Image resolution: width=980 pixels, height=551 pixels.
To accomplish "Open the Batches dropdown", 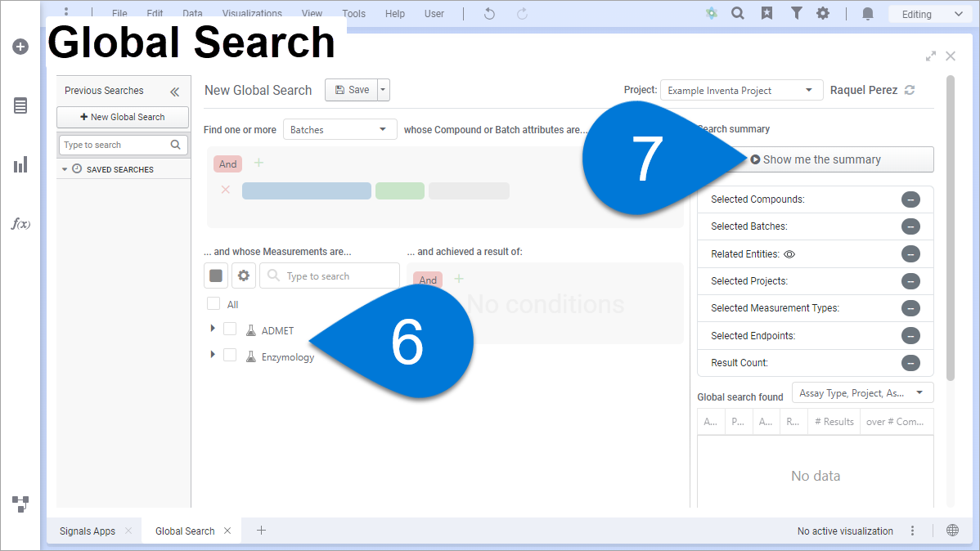I will click(340, 129).
